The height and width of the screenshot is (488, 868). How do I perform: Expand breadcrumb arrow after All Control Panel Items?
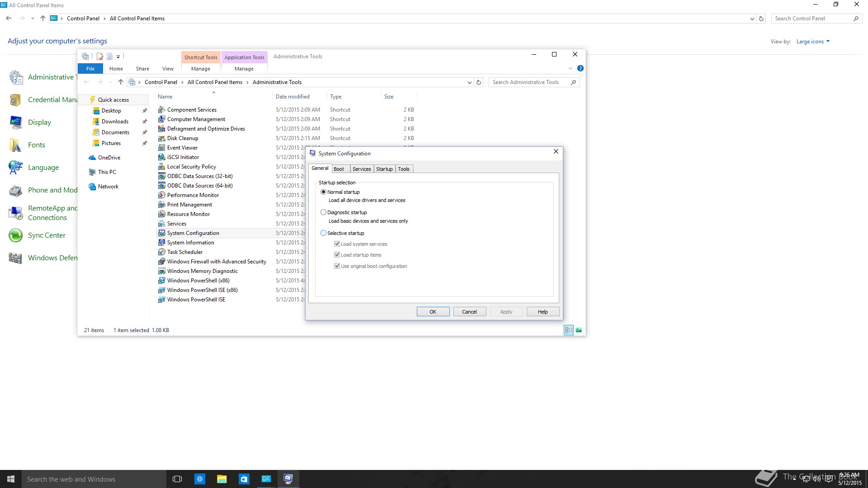coord(247,82)
